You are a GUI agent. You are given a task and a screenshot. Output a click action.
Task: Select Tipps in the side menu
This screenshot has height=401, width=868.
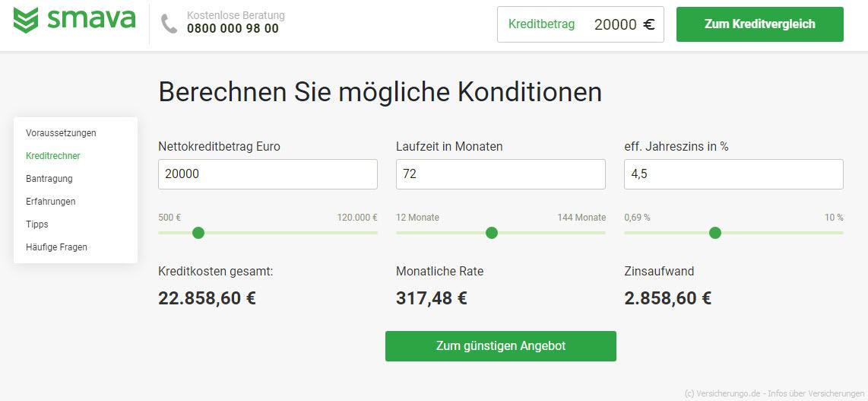coord(37,224)
